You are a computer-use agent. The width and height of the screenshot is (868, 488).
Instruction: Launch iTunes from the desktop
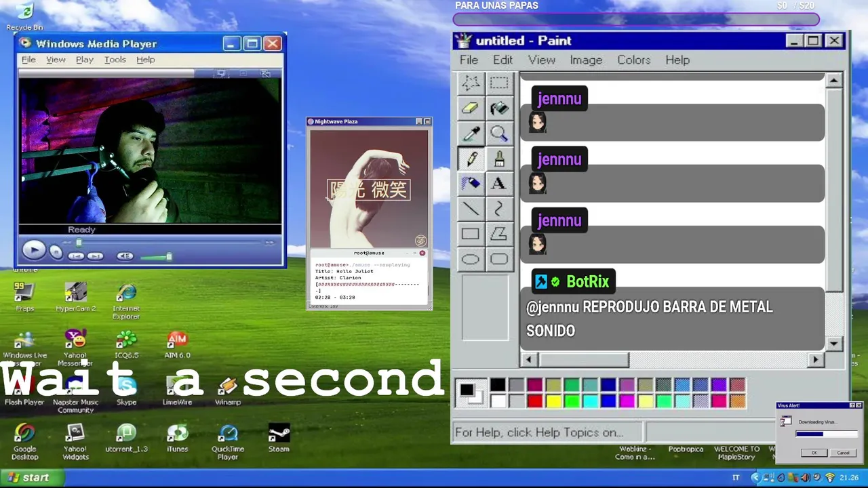coord(177,438)
